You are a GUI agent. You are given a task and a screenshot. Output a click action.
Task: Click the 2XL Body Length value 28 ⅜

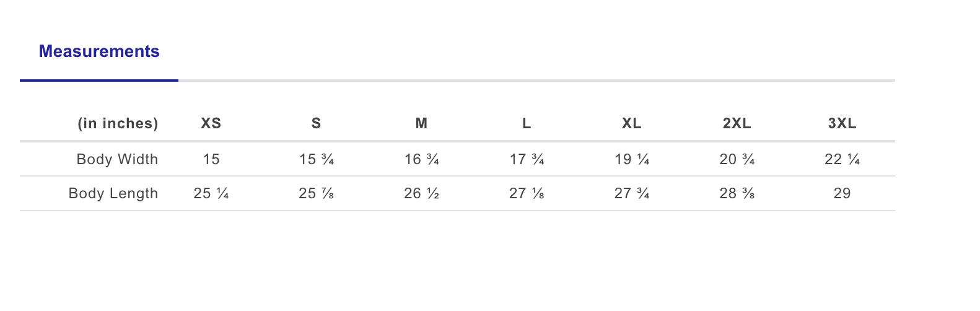coord(737,193)
